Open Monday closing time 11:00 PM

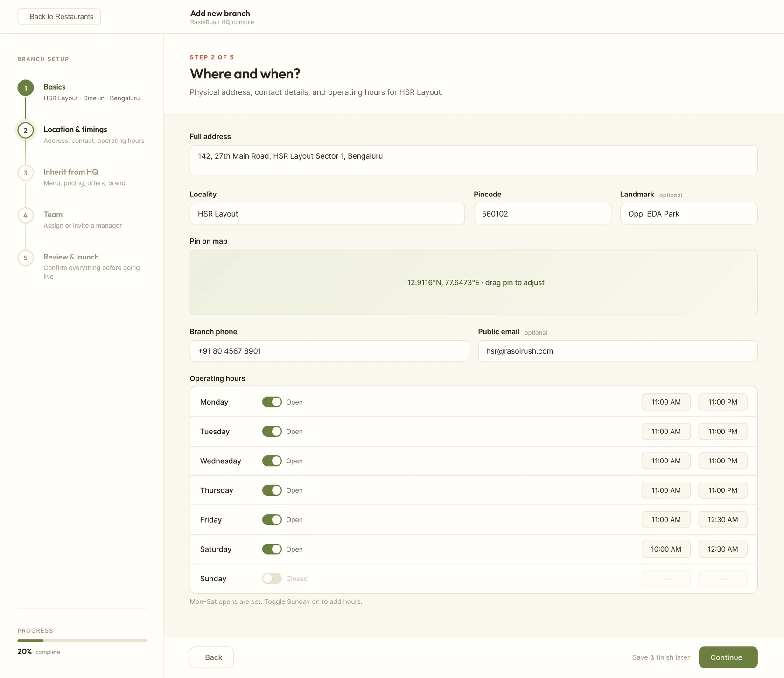tap(722, 402)
